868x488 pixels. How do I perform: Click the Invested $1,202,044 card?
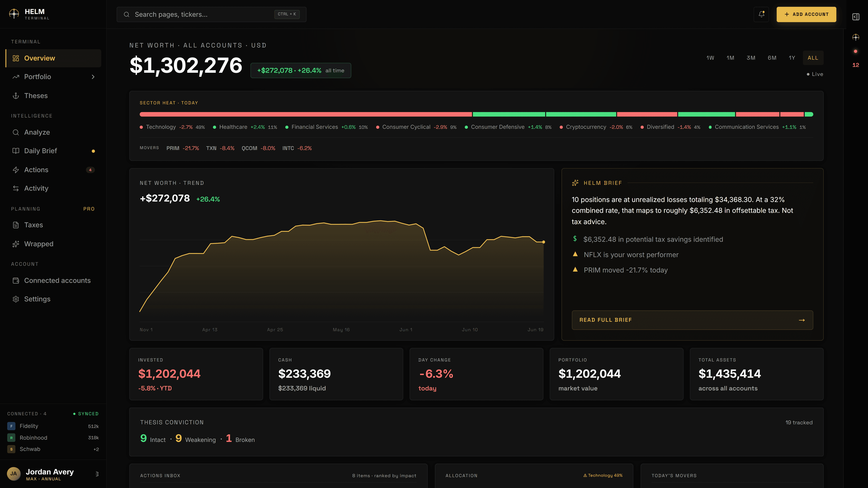coord(196,374)
